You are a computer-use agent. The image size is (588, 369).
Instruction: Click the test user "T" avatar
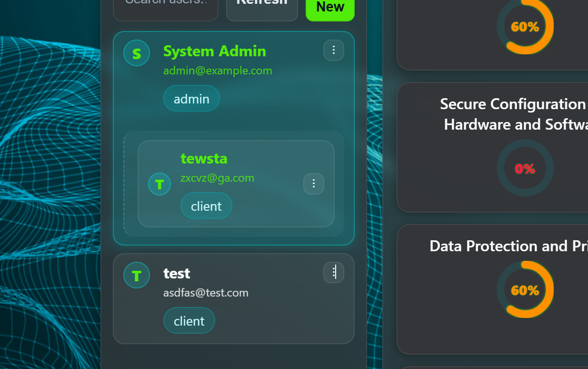pos(137,275)
